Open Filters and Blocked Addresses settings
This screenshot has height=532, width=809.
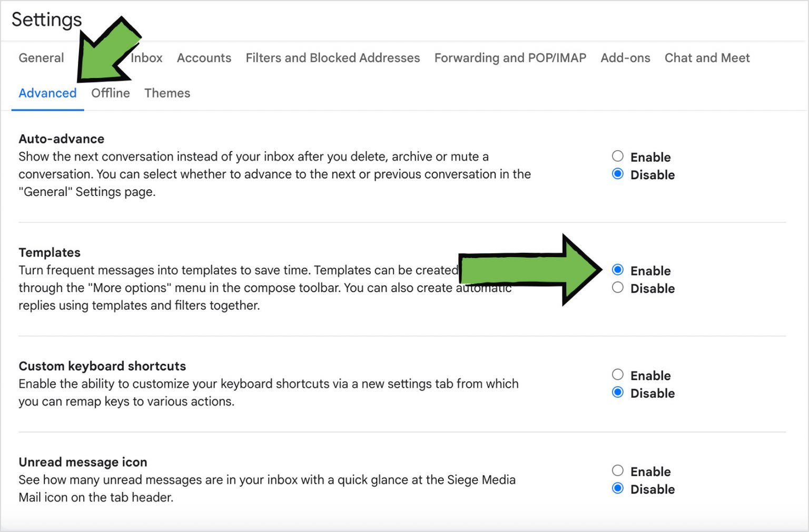(x=332, y=58)
